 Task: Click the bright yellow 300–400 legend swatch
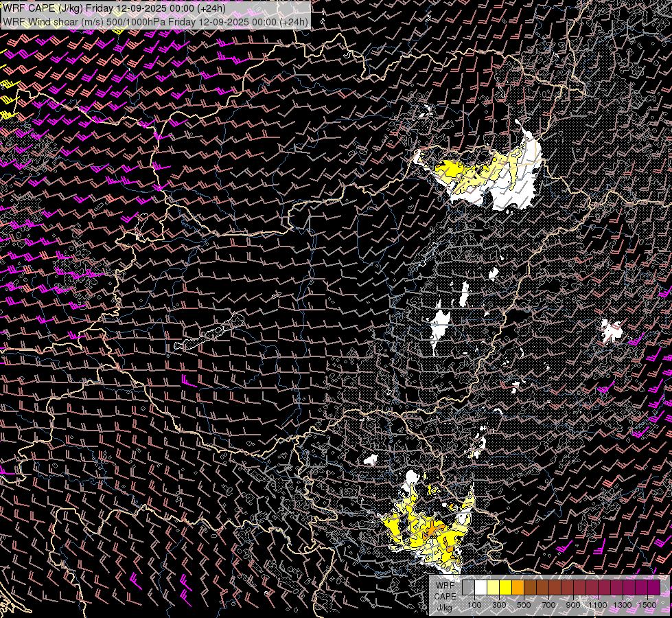pos(506,588)
